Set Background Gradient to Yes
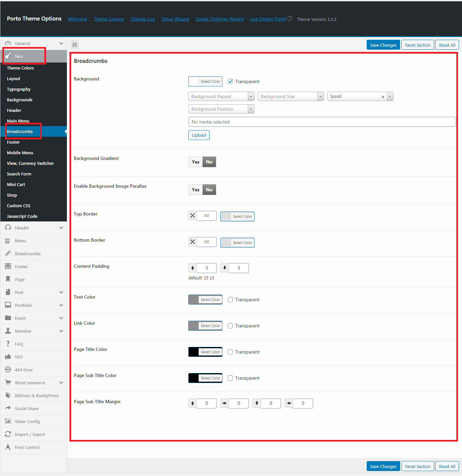Screen dimensions: 462x476 click(x=196, y=162)
